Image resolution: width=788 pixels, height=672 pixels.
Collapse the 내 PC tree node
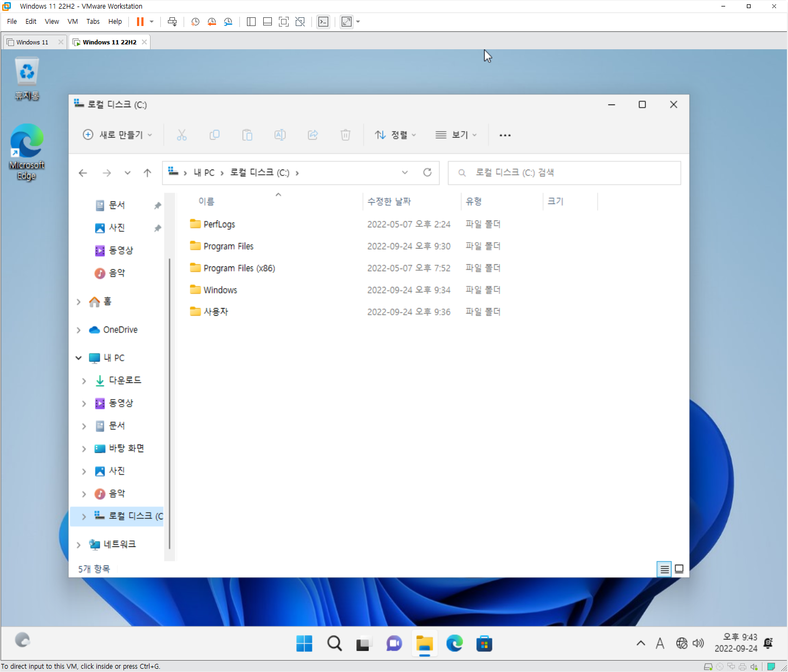79,358
